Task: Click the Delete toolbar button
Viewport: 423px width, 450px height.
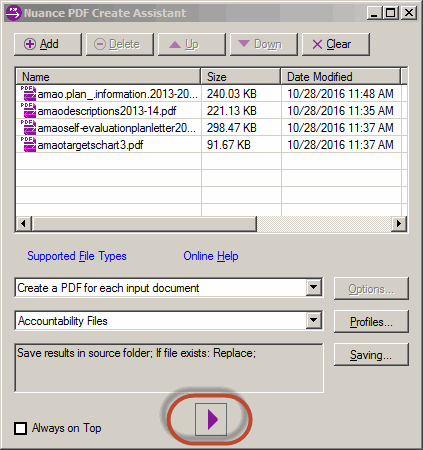Action: (120, 44)
